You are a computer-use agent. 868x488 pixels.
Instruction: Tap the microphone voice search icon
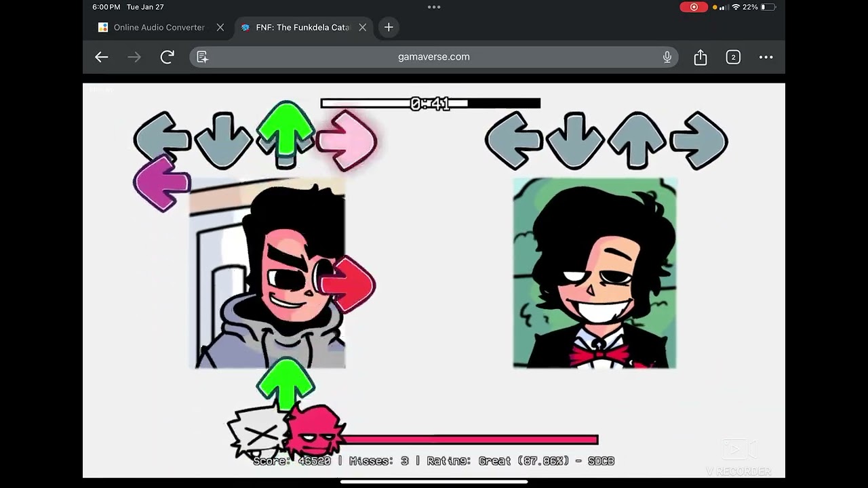(667, 57)
